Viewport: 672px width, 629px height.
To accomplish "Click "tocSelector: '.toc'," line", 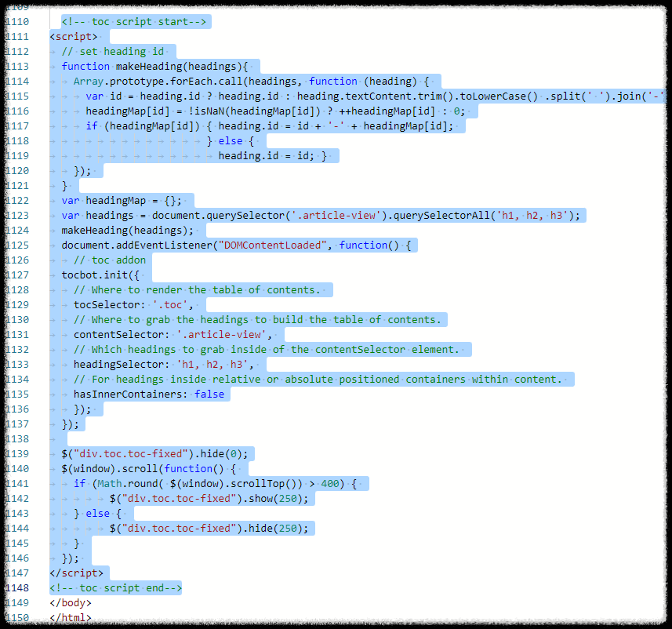I will (x=133, y=305).
